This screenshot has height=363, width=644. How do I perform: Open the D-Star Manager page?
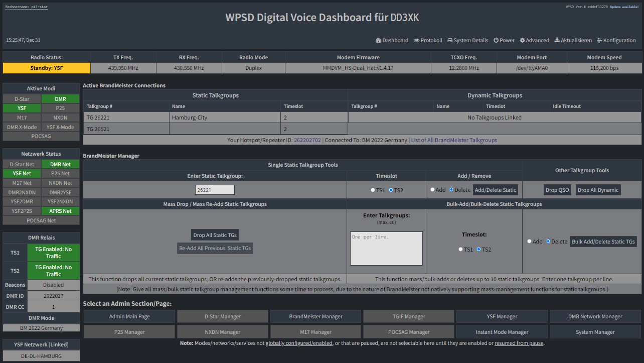point(223,316)
